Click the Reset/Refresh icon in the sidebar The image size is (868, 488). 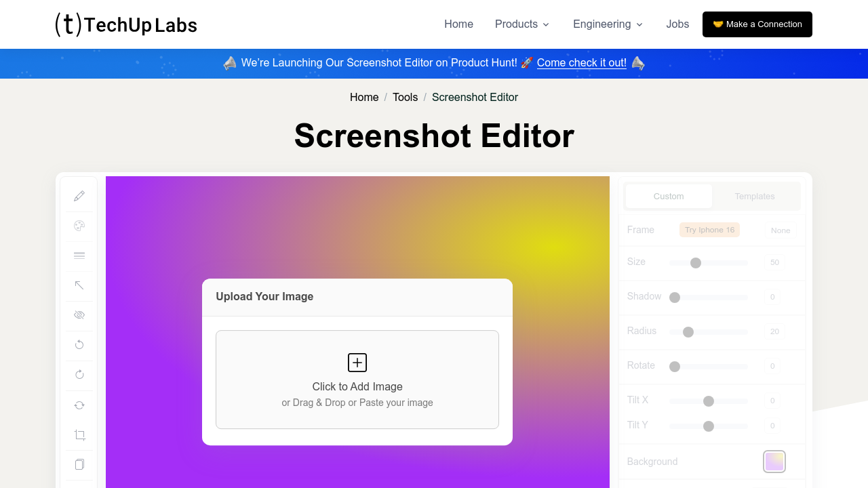(79, 405)
